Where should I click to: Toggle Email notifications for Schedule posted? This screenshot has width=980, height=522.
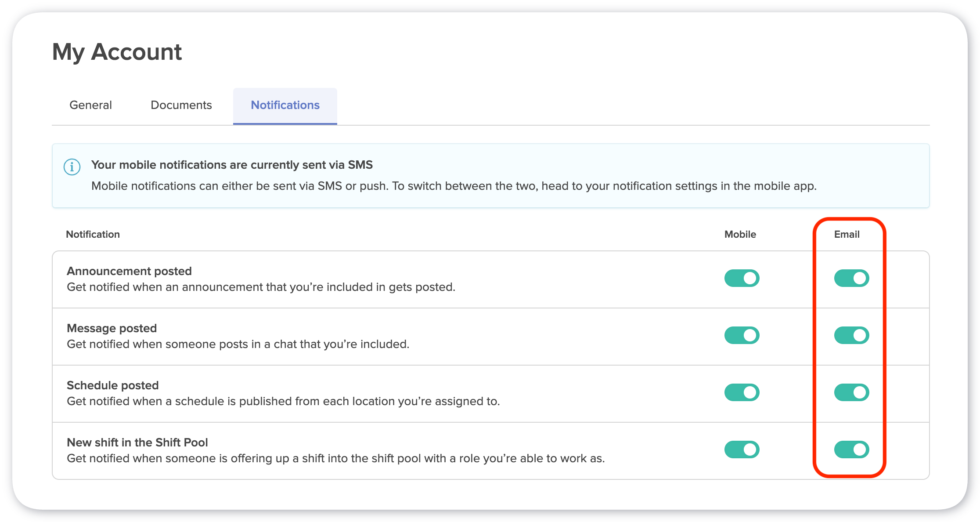(851, 392)
